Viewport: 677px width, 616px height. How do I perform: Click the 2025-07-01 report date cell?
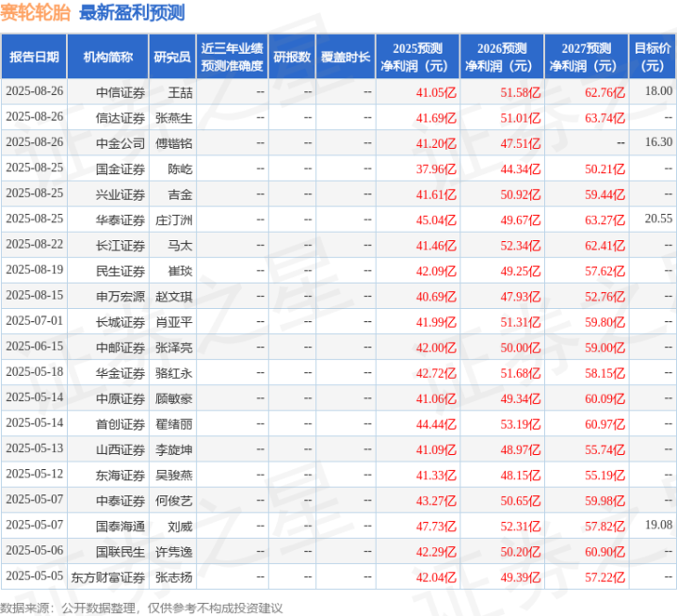(35, 320)
